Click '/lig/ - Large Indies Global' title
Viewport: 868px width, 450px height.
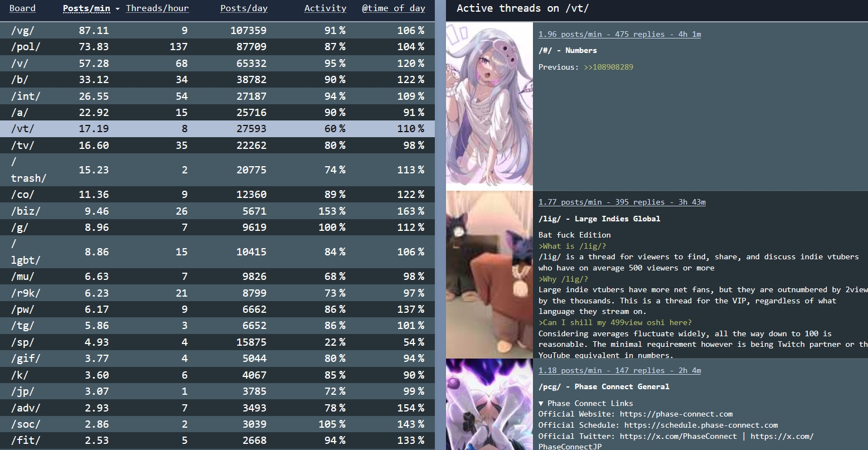599,219
